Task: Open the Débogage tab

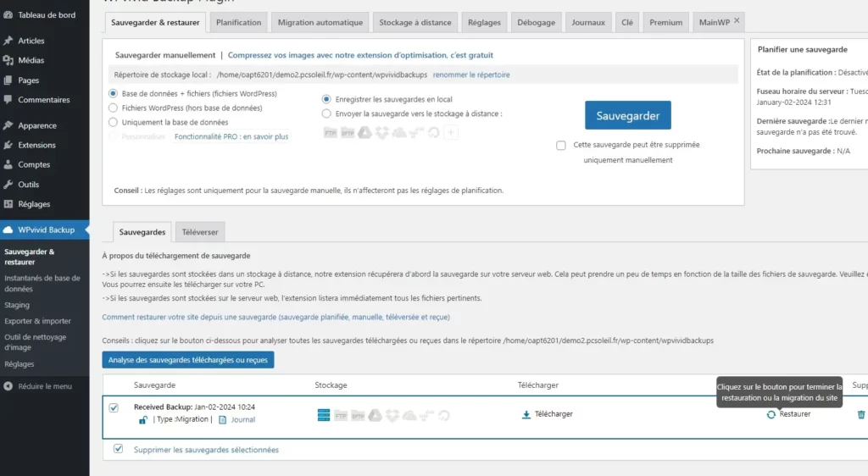Action: [x=536, y=22]
